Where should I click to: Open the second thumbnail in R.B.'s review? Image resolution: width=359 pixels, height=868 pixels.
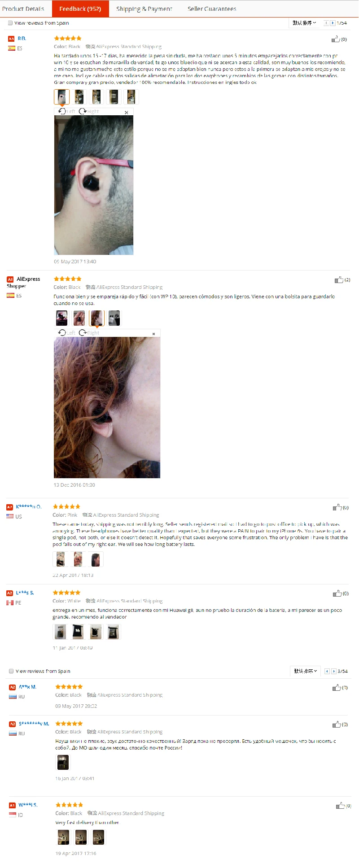pyautogui.click(x=79, y=96)
